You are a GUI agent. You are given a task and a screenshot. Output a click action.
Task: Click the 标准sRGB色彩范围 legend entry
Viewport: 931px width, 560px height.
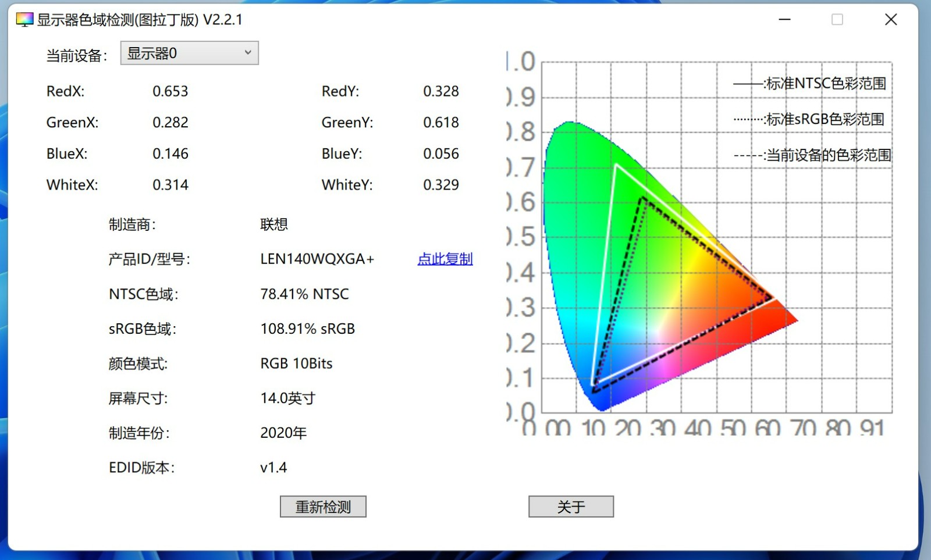click(809, 120)
